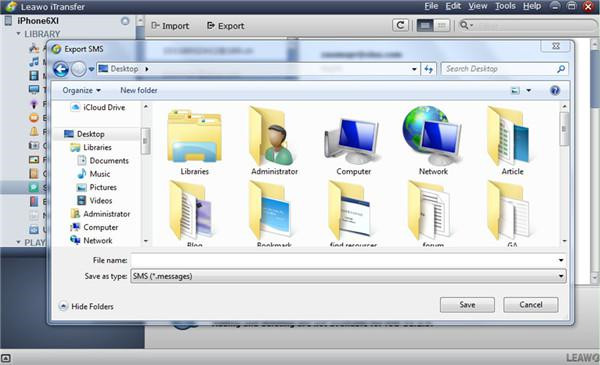This screenshot has width=600, height=365.
Task: Select Music in navigation tree
Action: tap(94, 174)
